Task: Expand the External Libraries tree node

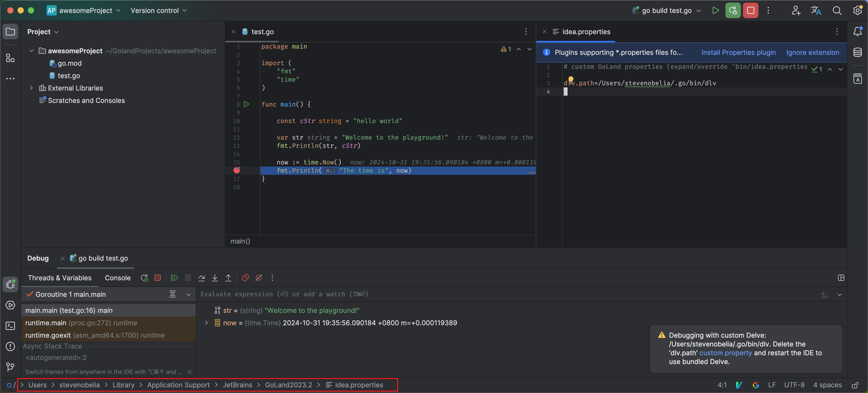Action: click(31, 88)
